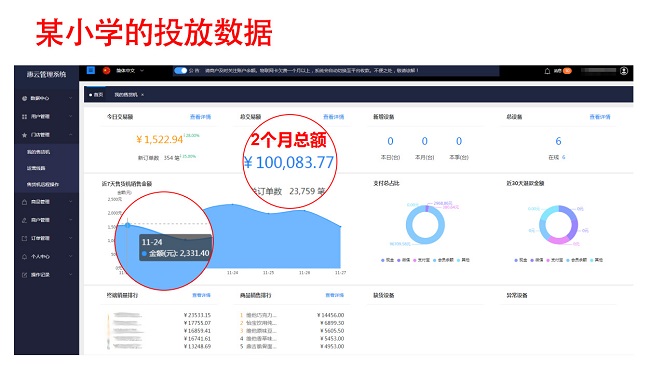Click the 11-27 data point on sales chart

(x=340, y=227)
